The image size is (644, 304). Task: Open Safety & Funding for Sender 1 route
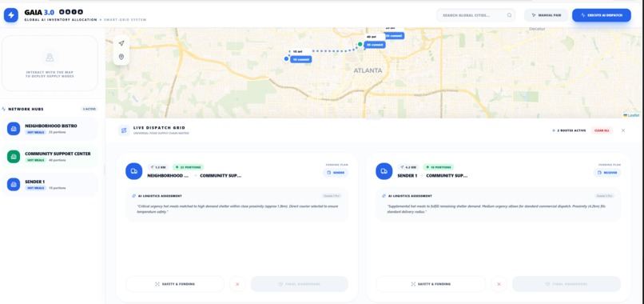(x=431, y=284)
